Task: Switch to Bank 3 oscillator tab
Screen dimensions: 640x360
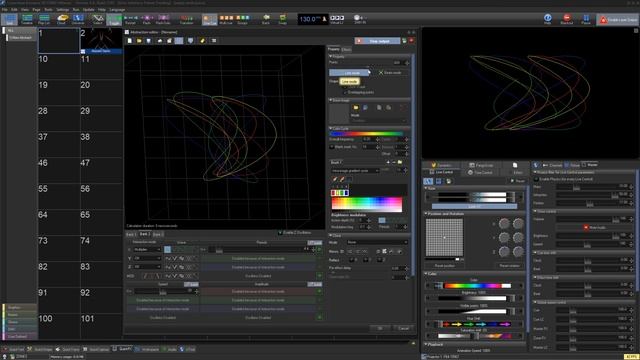Action: pos(157,234)
